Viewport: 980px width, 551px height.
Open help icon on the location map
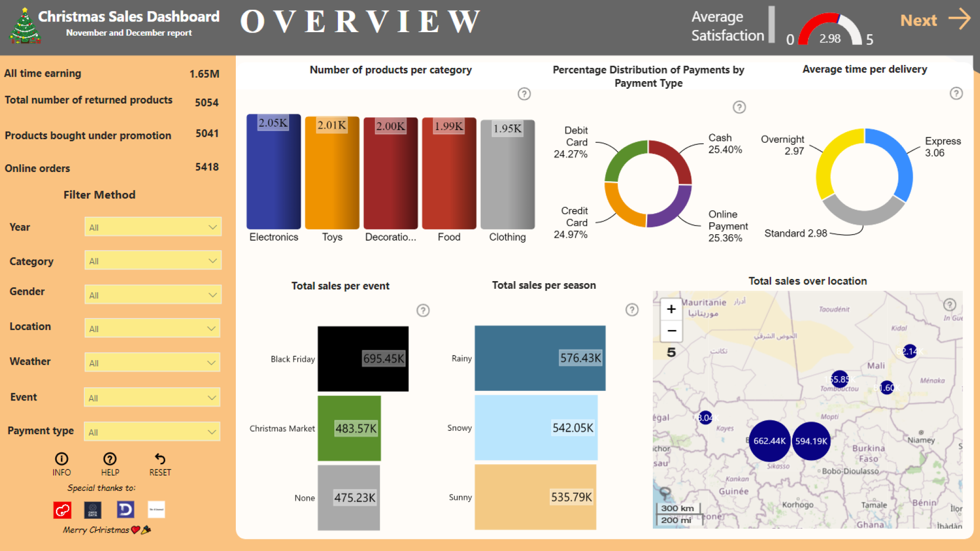(x=949, y=305)
